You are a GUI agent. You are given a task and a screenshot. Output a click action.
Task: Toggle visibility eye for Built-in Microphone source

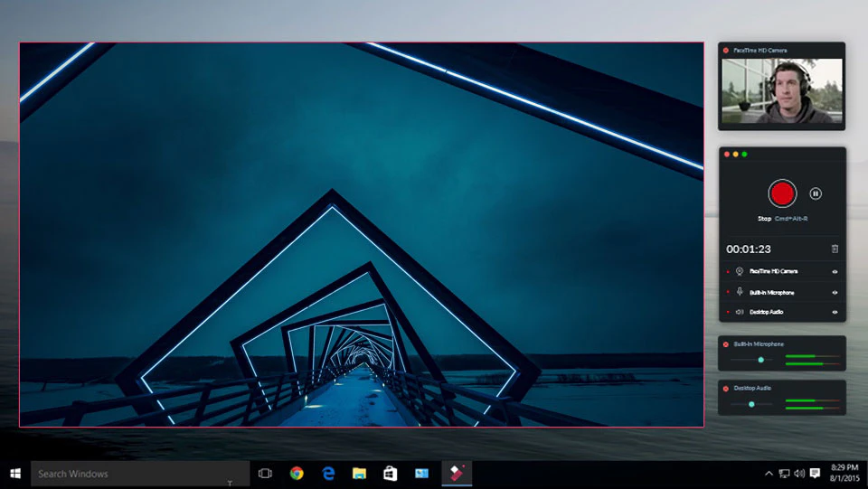click(x=835, y=293)
